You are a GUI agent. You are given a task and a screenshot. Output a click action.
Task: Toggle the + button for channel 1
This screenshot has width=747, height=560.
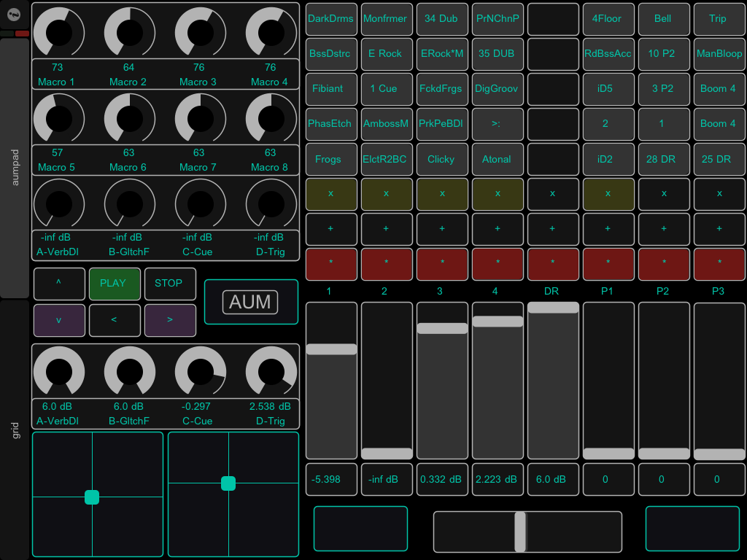click(331, 229)
